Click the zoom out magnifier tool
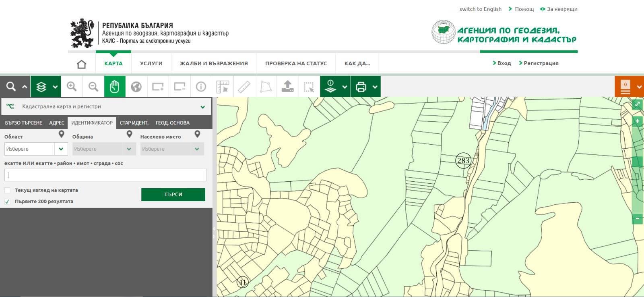 pos(93,87)
